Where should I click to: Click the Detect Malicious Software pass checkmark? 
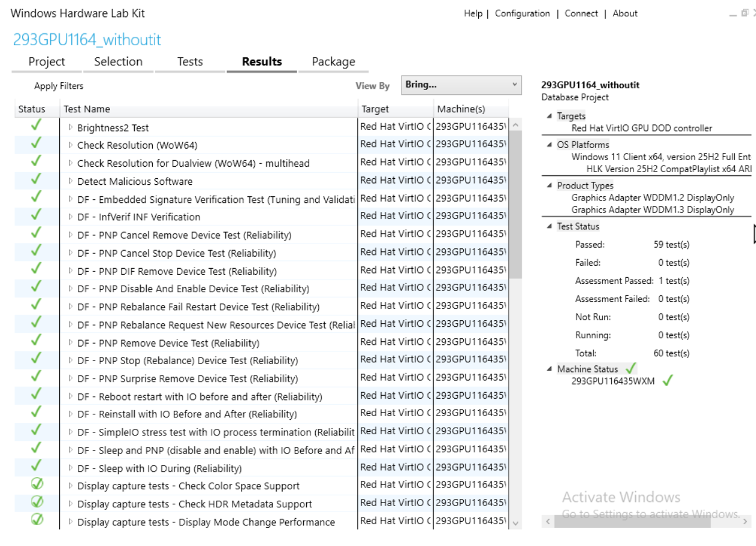pyautogui.click(x=36, y=179)
